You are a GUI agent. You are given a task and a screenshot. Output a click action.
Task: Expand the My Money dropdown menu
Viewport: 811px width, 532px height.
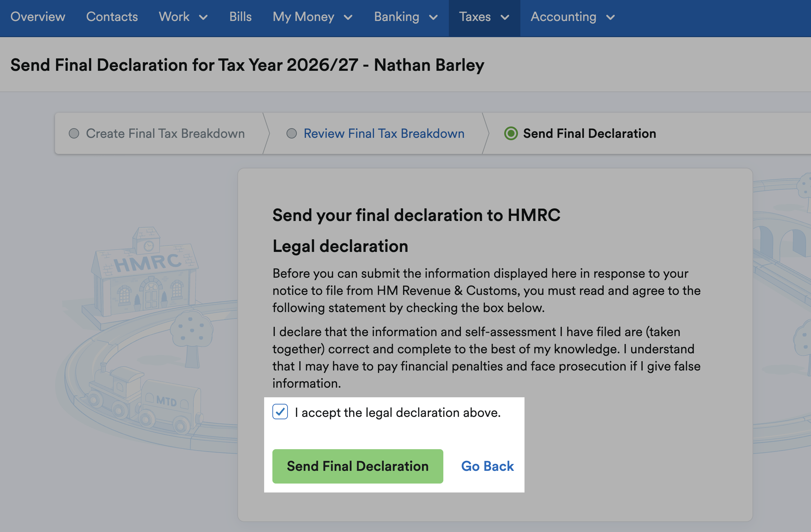(312, 17)
